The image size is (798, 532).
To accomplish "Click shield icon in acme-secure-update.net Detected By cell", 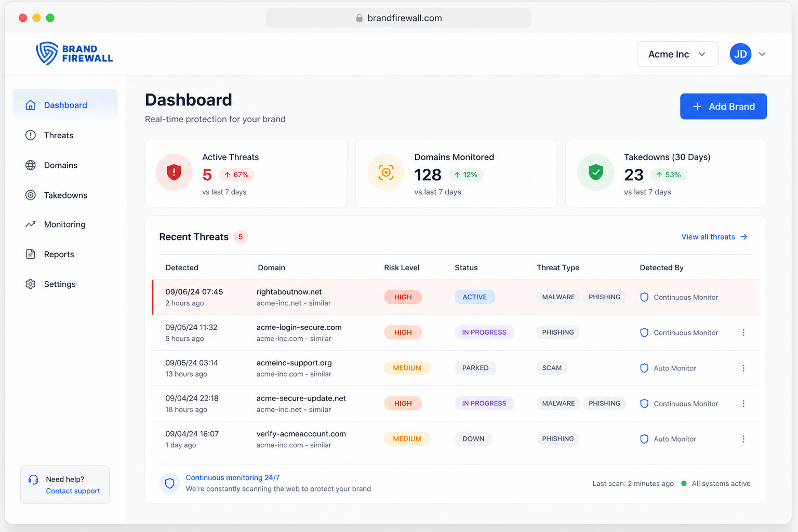I will coord(644,404).
